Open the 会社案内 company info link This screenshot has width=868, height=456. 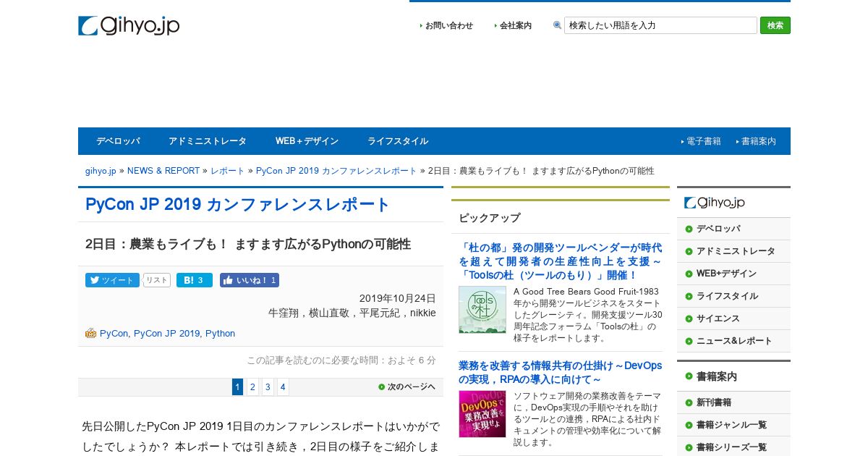516,25
